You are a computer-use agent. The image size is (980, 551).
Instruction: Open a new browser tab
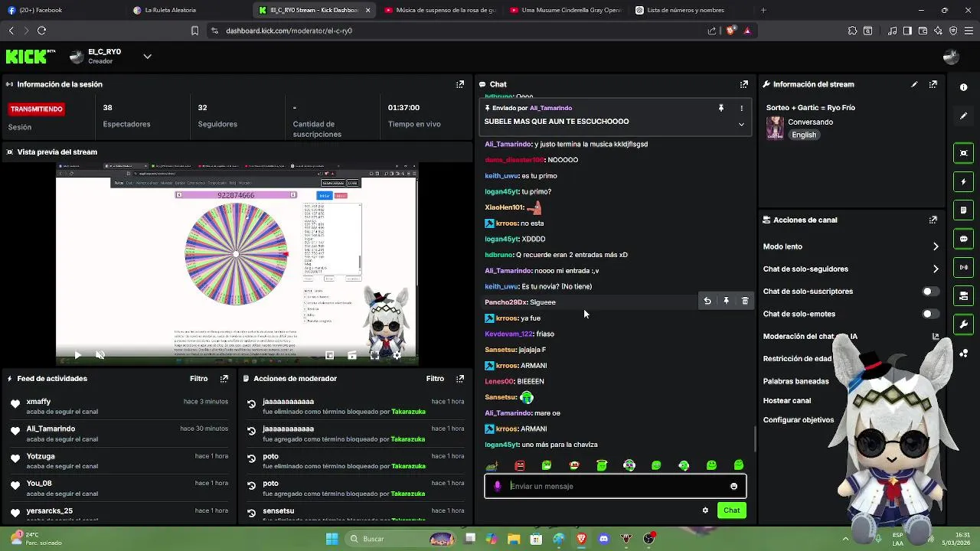(x=763, y=10)
